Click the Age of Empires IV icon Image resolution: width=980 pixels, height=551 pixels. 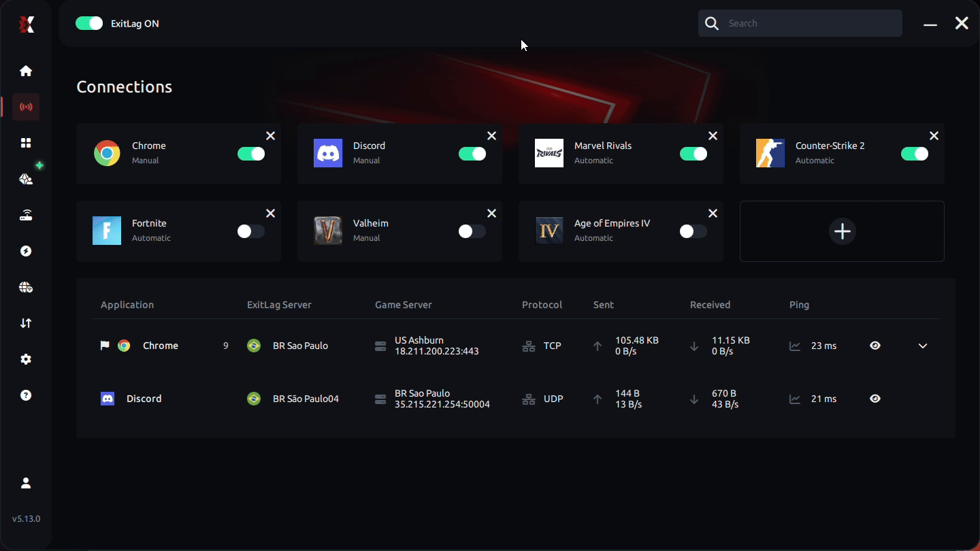click(x=549, y=231)
